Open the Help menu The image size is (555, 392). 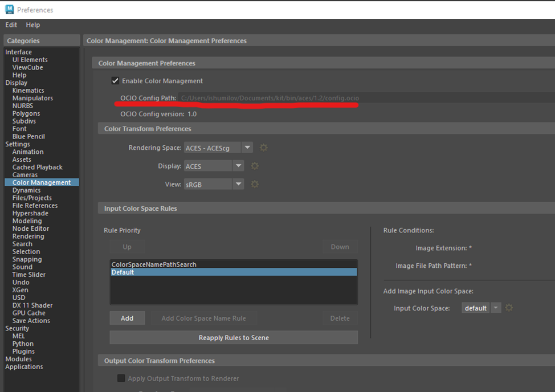tap(33, 24)
